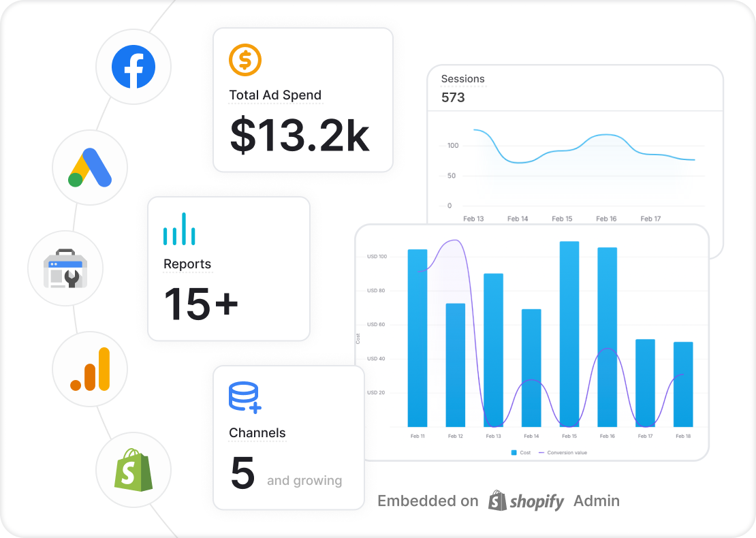
Task: Click the blue database Channels icon
Action: pyautogui.click(x=245, y=398)
